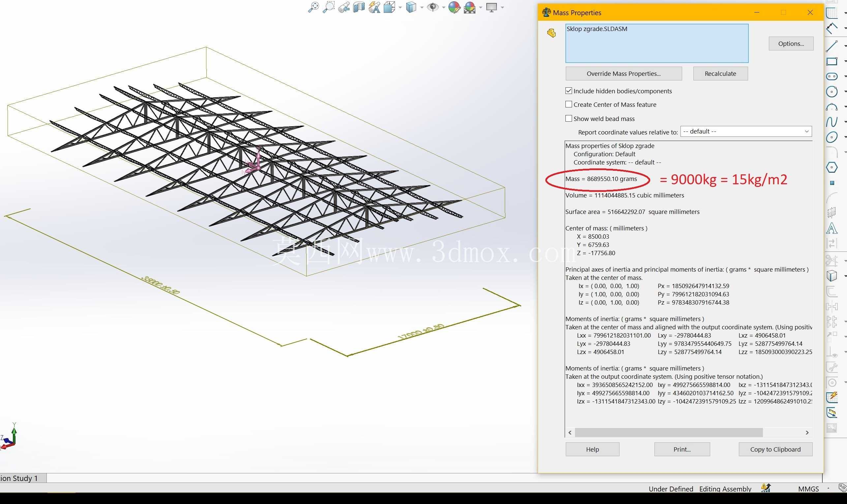The image size is (847, 504).
Task: Enable Create Center of Mass feature
Action: 568,104
